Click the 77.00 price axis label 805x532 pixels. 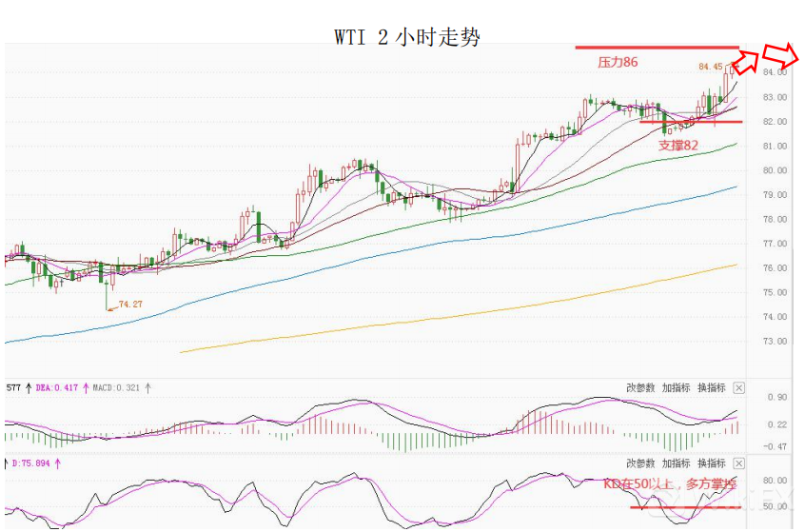click(775, 244)
